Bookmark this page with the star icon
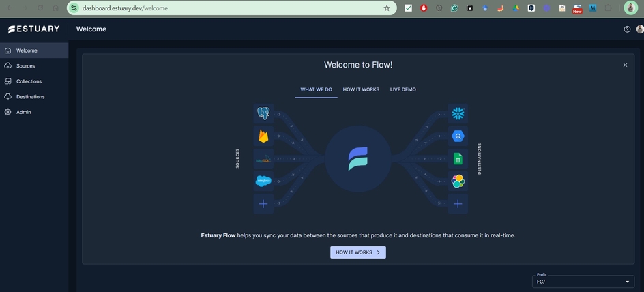Screen dimensions: 644x292 pyautogui.click(x=387, y=8)
